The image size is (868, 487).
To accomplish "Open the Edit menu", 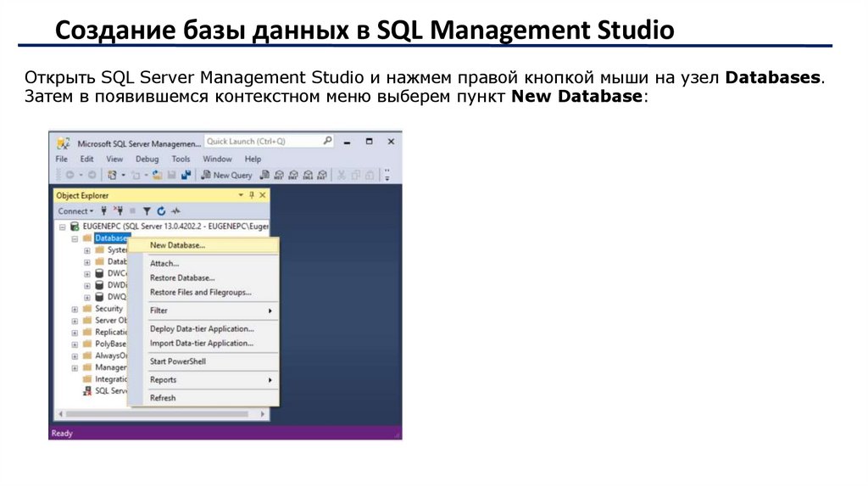I will point(87,159).
